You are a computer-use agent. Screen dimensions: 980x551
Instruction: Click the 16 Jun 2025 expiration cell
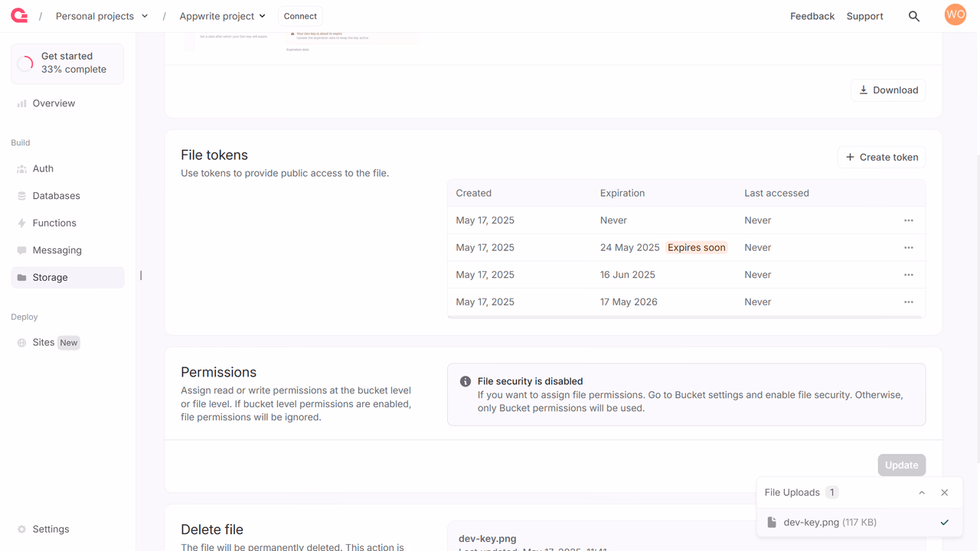click(628, 275)
